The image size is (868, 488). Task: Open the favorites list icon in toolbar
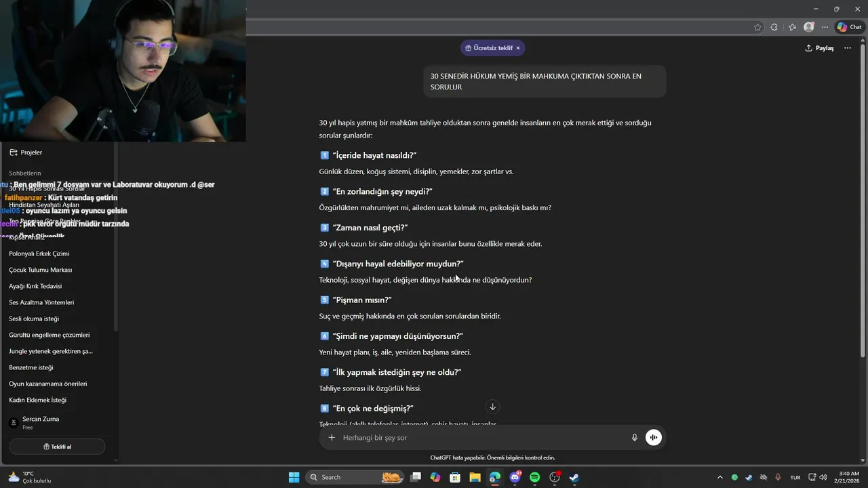(x=792, y=27)
